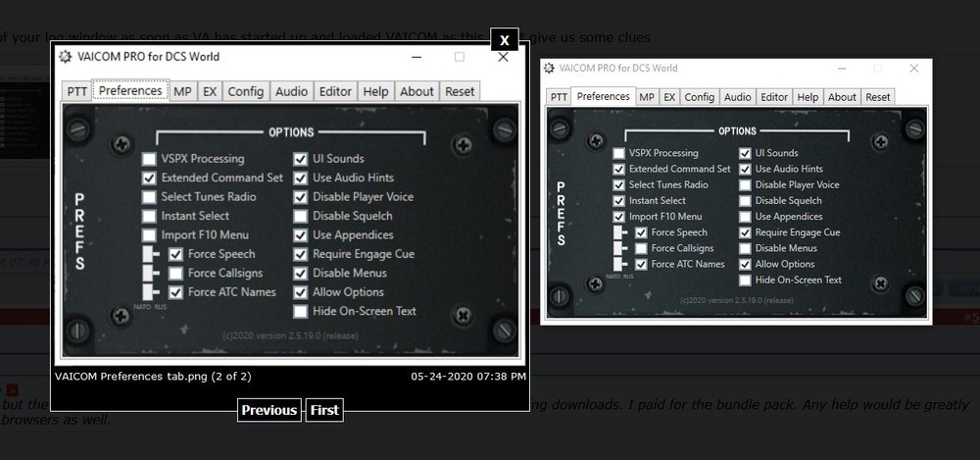Screen dimensions: 980x460
Task: Toggle Force ATC Names in left window
Action: pos(175,292)
